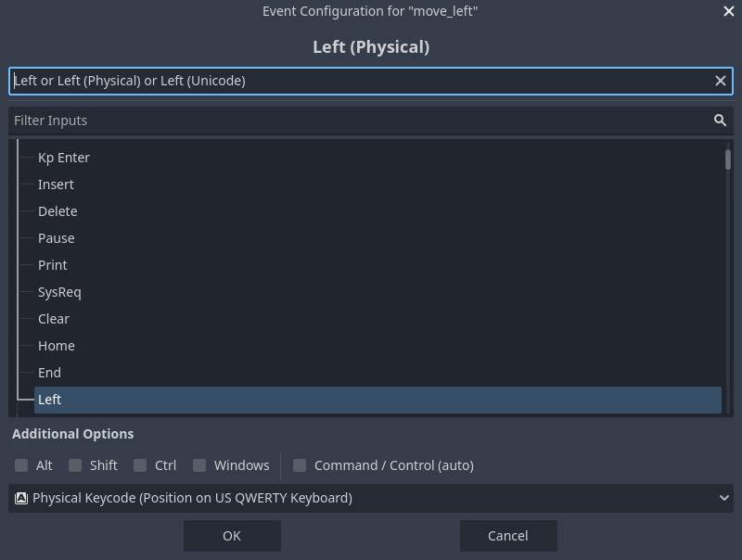Choose the Delete key entry
The width and height of the screenshot is (742, 560).
coord(58,210)
